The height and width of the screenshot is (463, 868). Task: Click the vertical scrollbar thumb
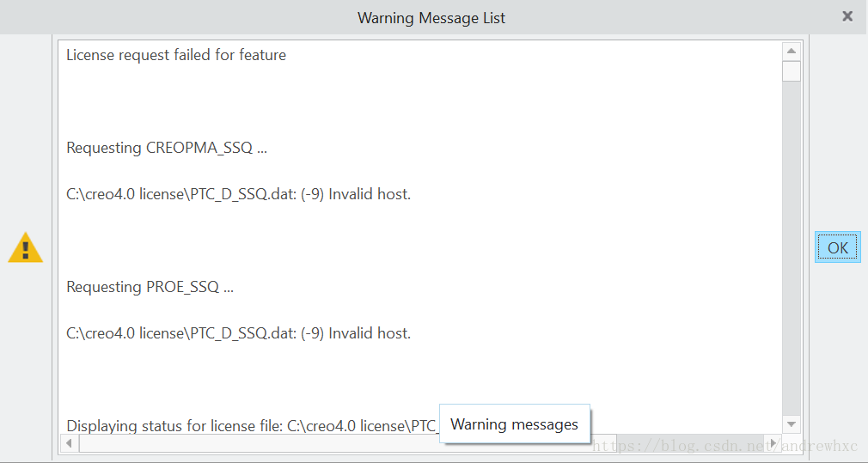(x=791, y=70)
